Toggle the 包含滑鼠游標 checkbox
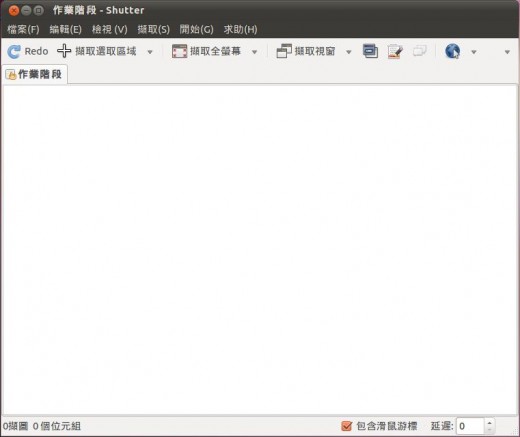 pyautogui.click(x=347, y=426)
